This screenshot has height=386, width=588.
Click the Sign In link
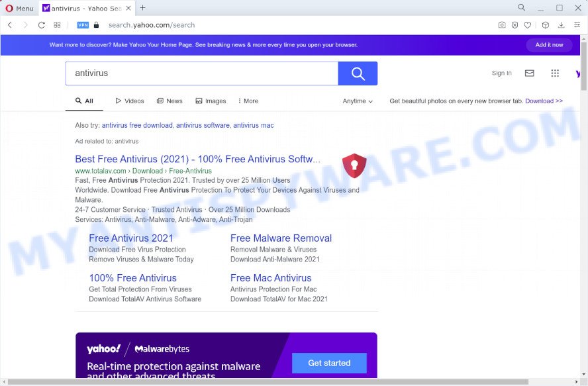(501, 73)
